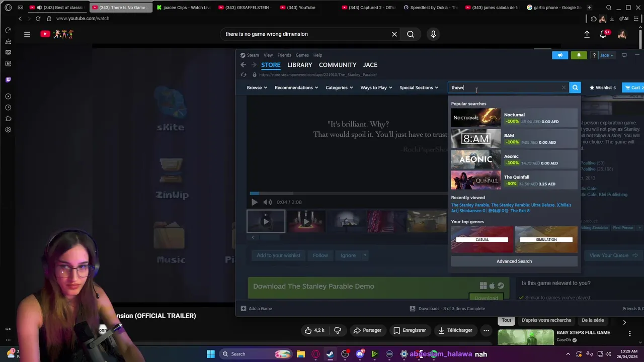Switch to the STORE tab
Image resolution: width=644 pixels, height=362 pixels.
[271, 65]
